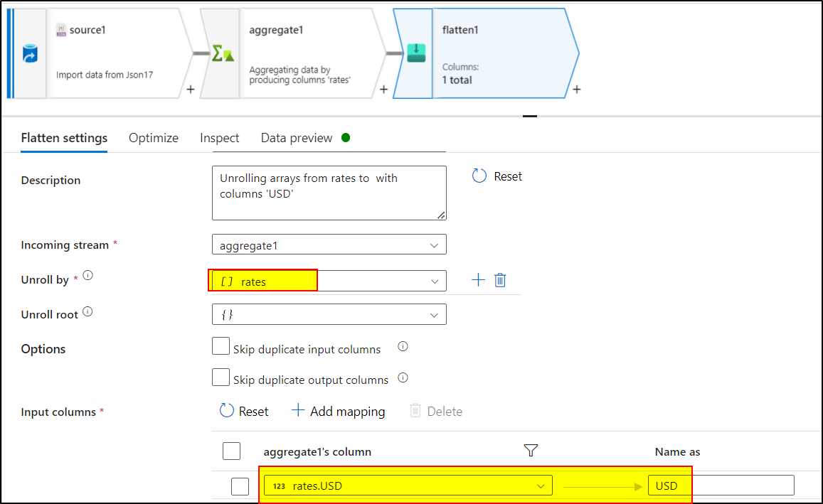Image resolution: width=823 pixels, height=504 pixels.
Task: Select all mappings via header checkbox
Action: 230,450
